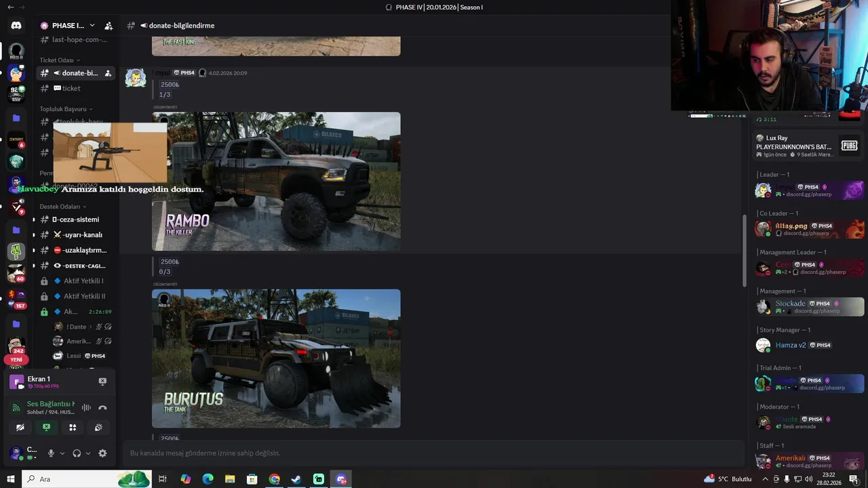Click the Windows search box
Image resolution: width=868 pixels, height=488 pixels.
click(87, 479)
